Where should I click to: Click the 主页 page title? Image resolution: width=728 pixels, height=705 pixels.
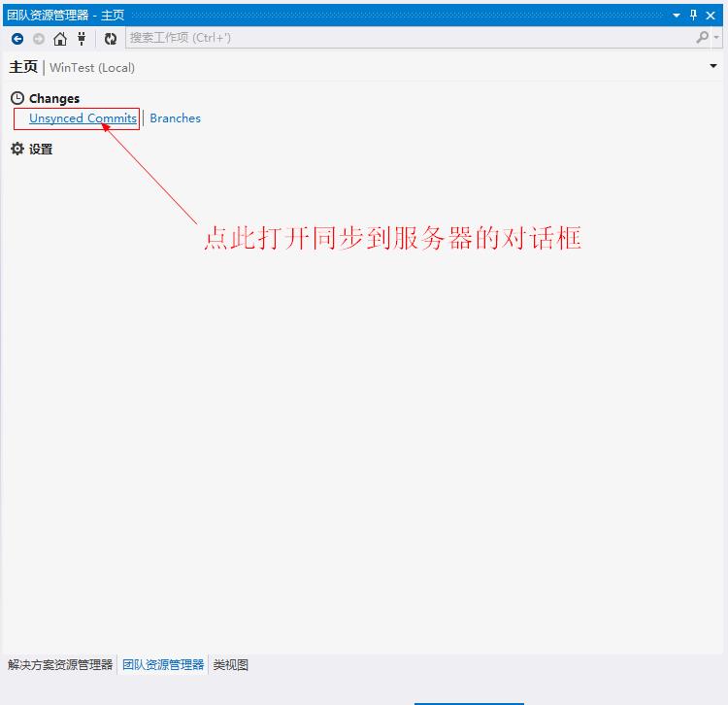click(23, 67)
